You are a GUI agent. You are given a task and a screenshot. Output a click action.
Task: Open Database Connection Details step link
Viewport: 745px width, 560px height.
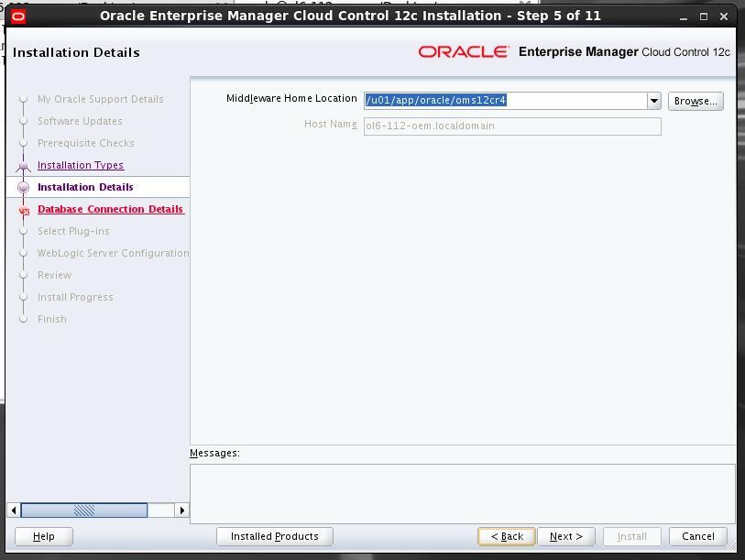[110, 209]
